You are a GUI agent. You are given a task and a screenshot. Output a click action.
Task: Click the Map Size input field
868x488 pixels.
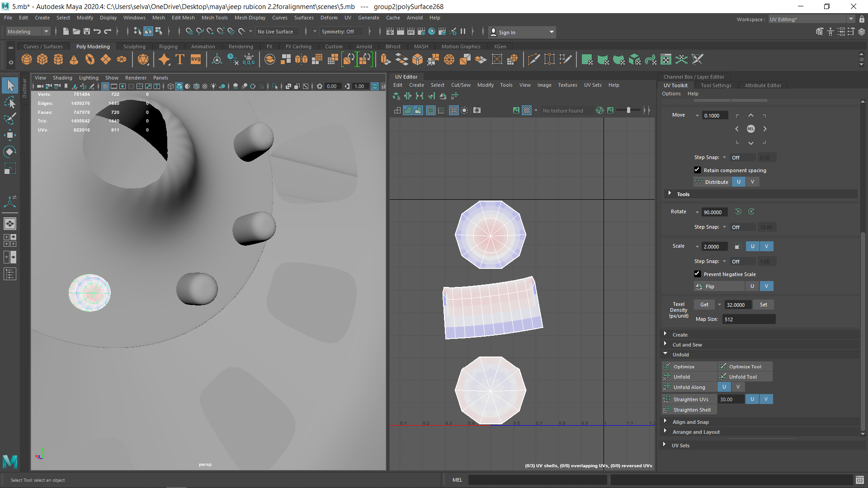pos(748,319)
